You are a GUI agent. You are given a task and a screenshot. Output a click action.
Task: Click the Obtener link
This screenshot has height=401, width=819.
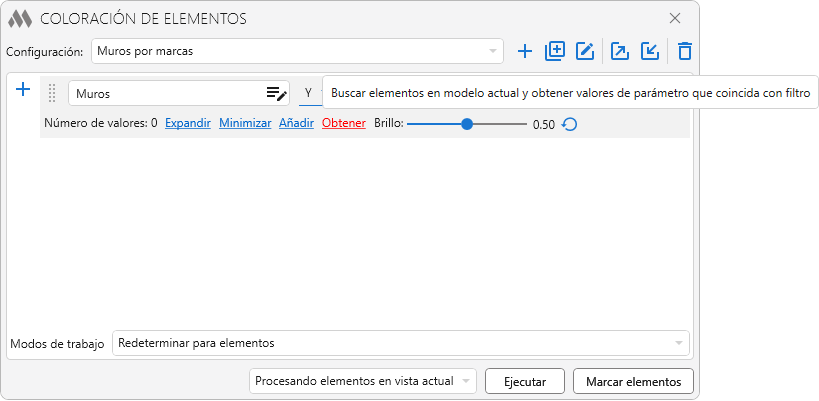click(x=343, y=124)
